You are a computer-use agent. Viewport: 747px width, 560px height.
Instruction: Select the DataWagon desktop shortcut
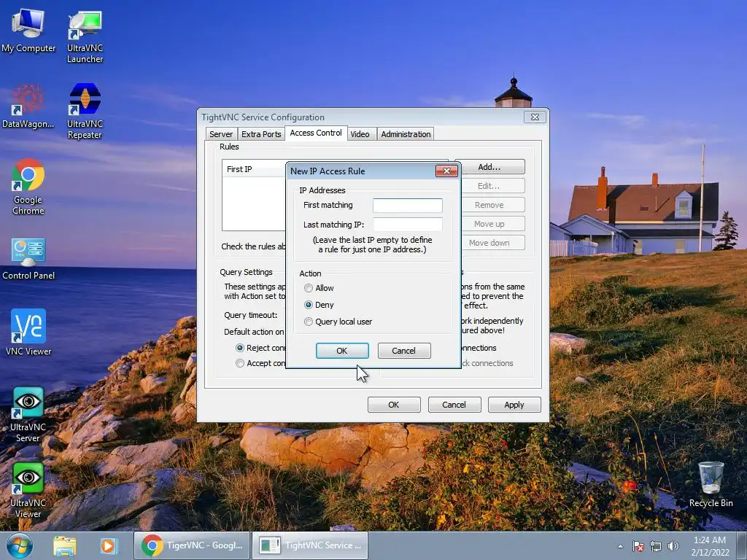coord(28,106)
